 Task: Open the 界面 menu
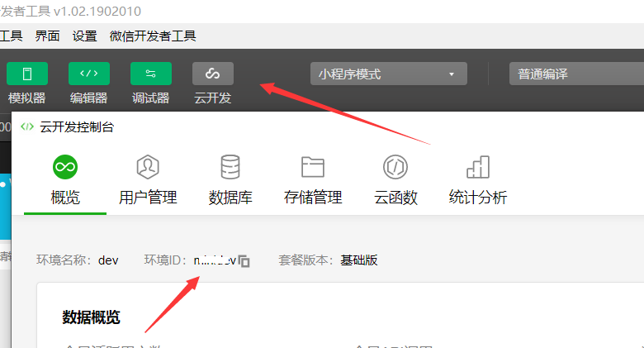pyautogui.click(x=47, y=36)
